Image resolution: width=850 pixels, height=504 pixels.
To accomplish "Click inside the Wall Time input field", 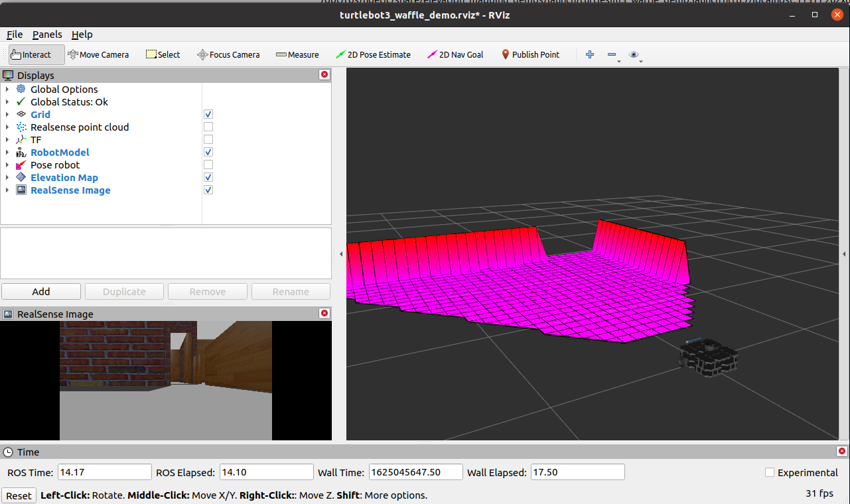I will (x=415, y=472).
